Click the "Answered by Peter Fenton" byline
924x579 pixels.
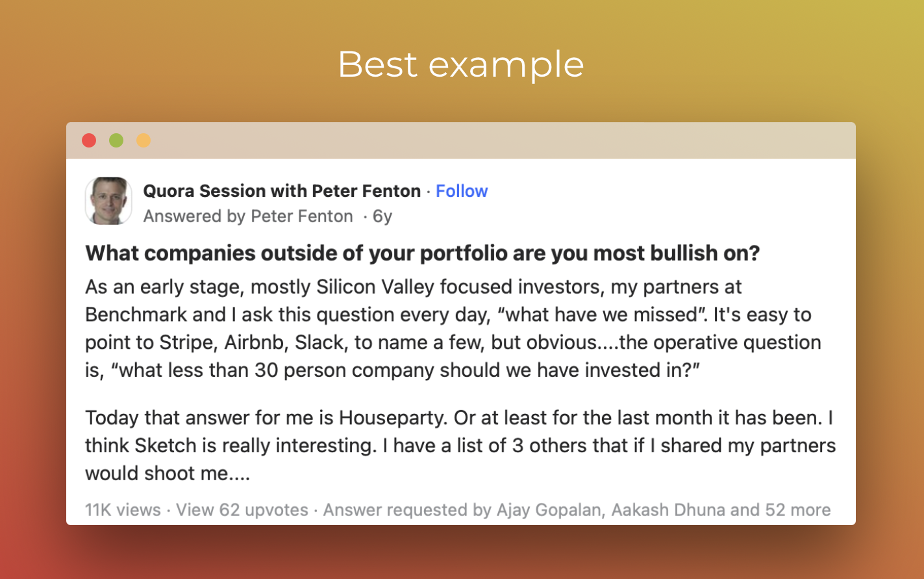coord(248,216)
